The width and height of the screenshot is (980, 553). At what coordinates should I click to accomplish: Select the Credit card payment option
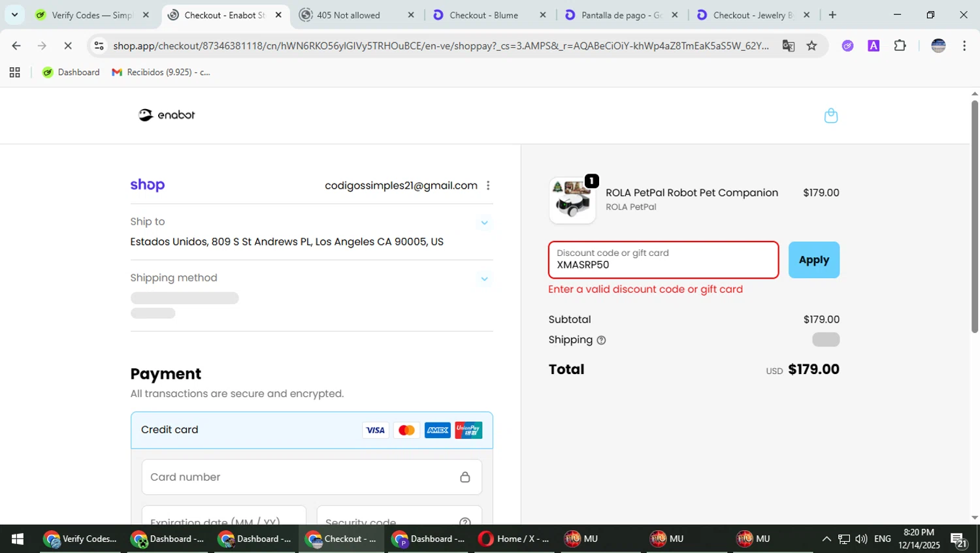coord(312,430)
